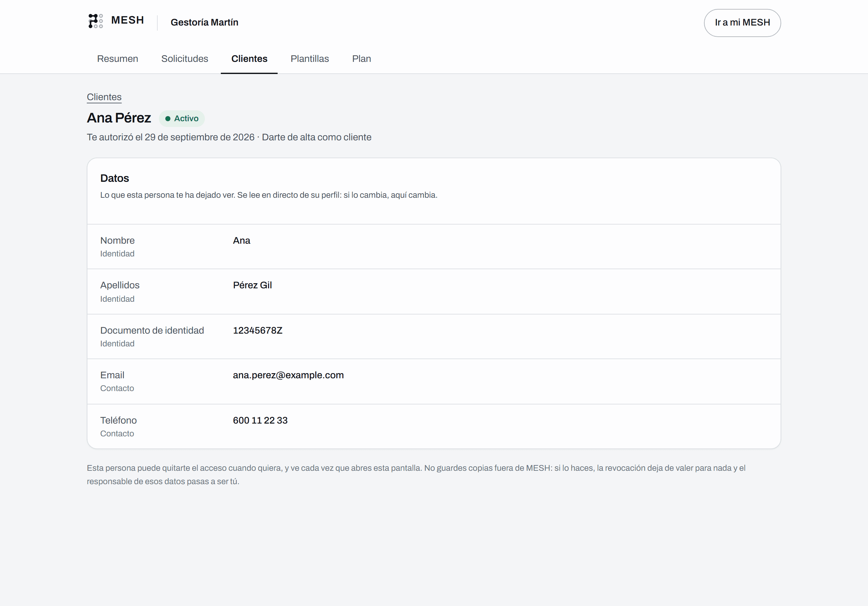Go to the Plantillas tab

point(310,59)
